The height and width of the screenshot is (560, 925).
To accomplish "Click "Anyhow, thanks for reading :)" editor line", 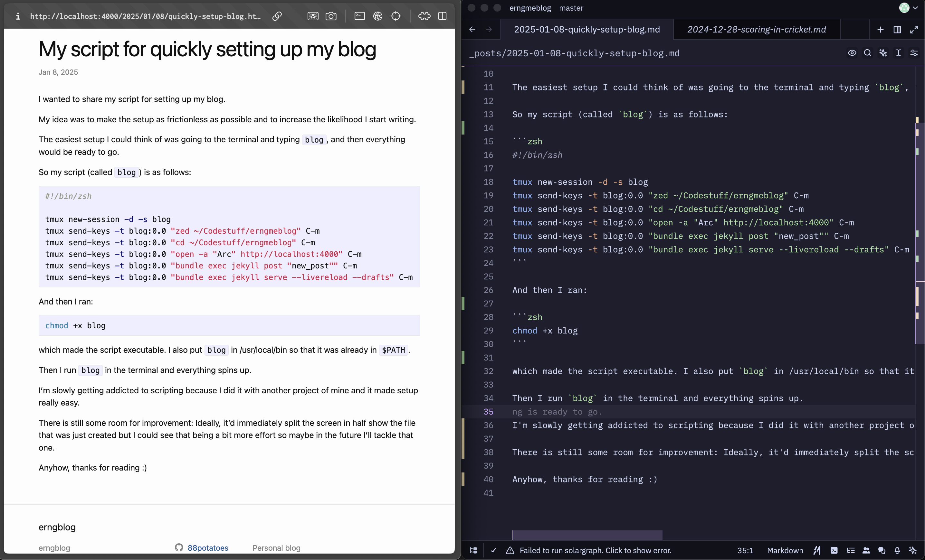I will point(585,479).
